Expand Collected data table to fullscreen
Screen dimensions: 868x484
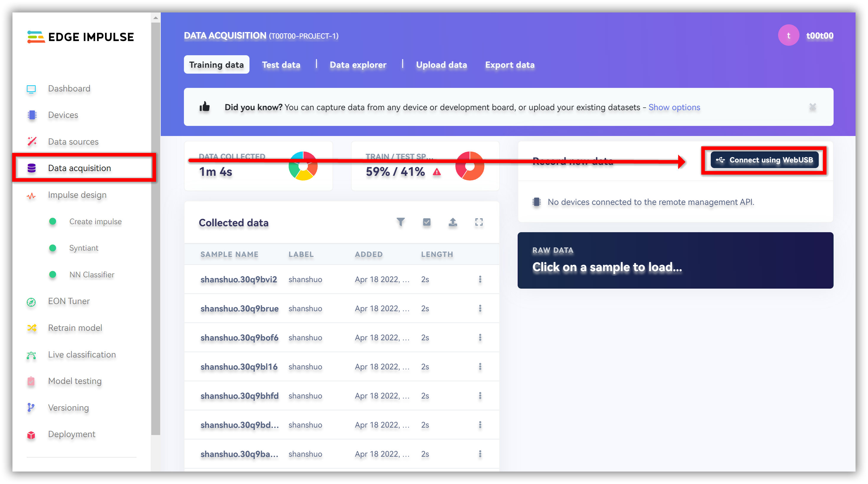tap(479, 222)
